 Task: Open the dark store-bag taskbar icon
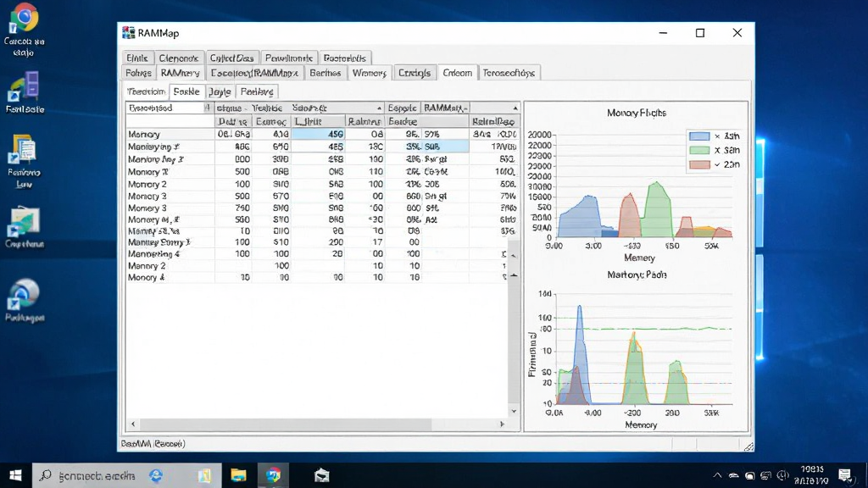pyautogui.click(x=321, y=475)
